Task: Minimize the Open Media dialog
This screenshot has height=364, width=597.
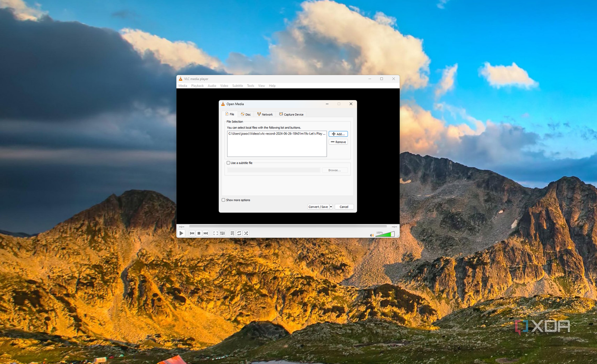Action: (327, 104)
